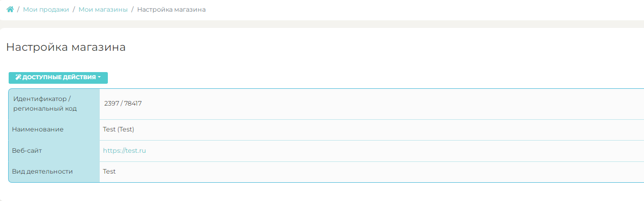Click the Настройка магазина breadcrumb item
Screen dimensions: 644x201
[171, 10]
